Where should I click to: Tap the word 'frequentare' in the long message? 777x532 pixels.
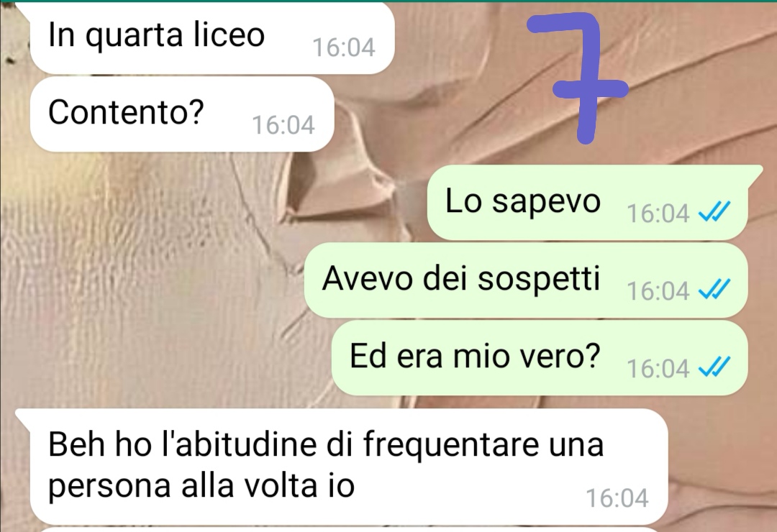(x=451, y=445)
